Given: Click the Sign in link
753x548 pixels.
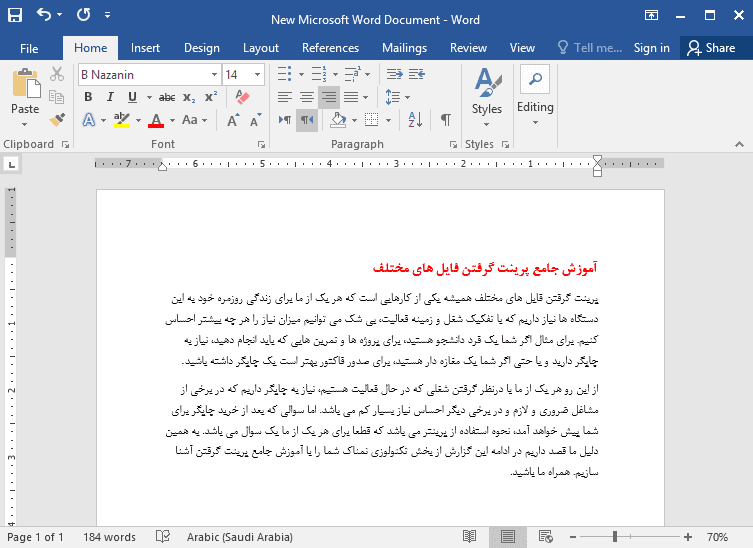Looking at the screenshot, I should coord(651,48).
